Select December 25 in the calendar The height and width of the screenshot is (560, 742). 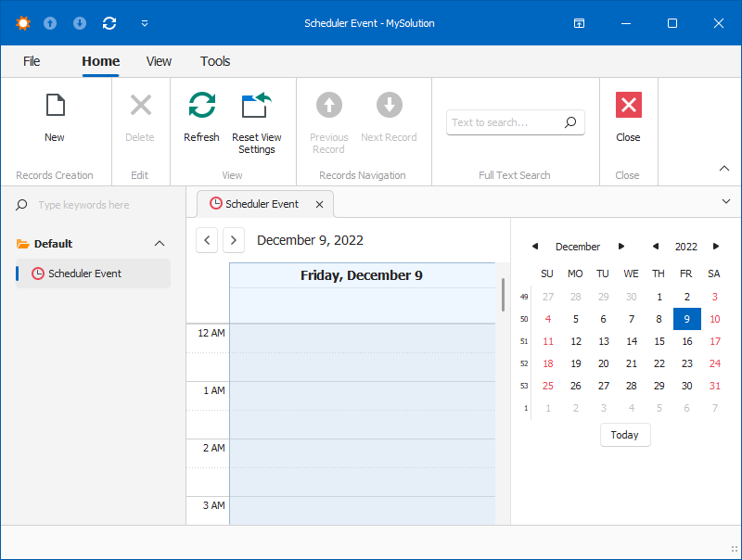pos(547,386)
